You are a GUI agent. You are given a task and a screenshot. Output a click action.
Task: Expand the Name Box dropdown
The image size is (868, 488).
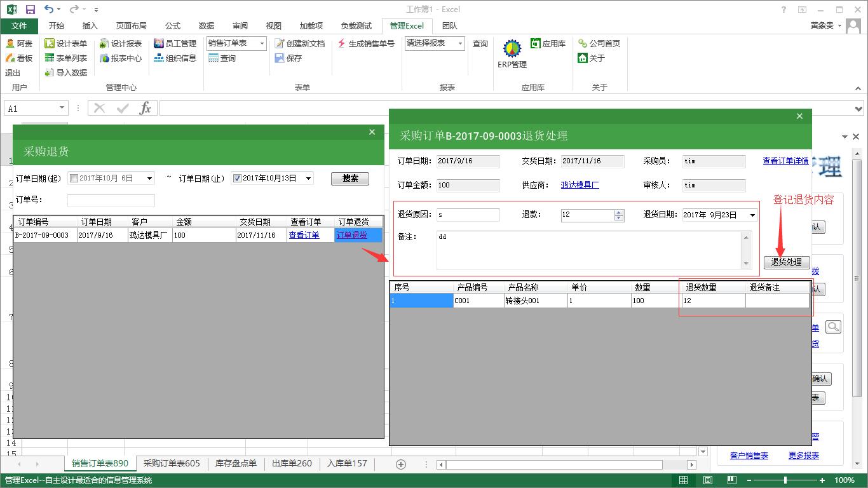62,108
